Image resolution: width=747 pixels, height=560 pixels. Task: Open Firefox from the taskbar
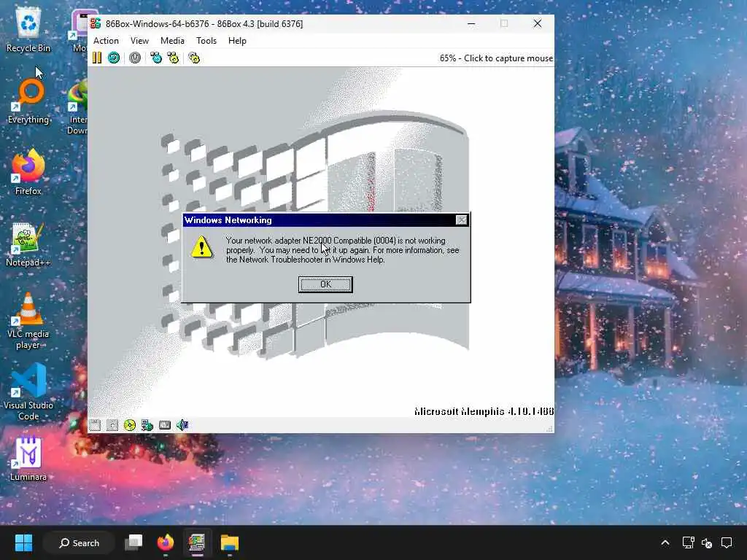[x=166, y=542]
